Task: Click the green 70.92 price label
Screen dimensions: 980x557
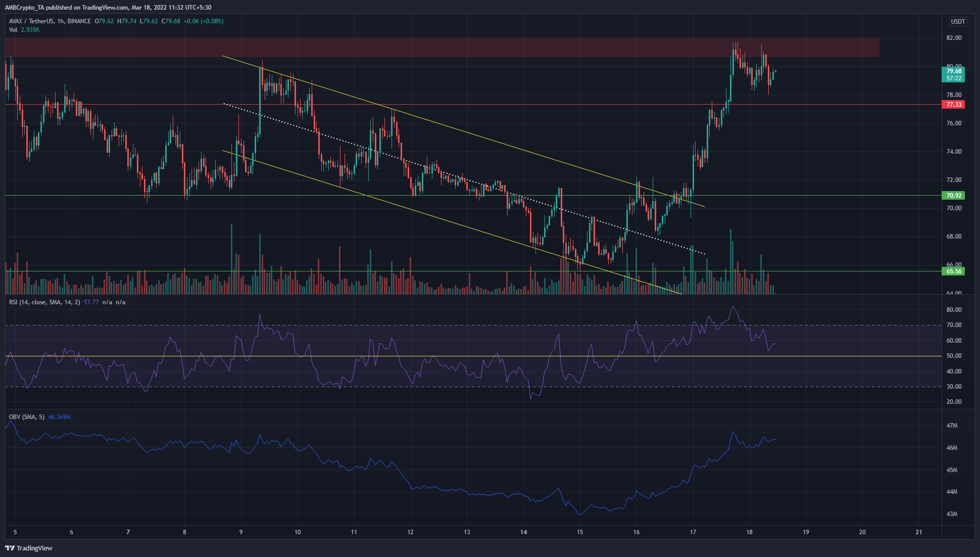Action: 953,196
